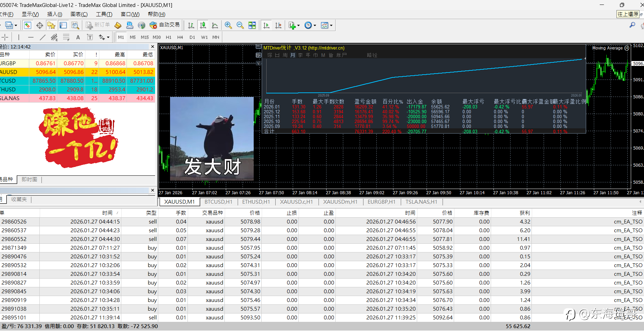Switch timeframe to H1

coord(169,37)
